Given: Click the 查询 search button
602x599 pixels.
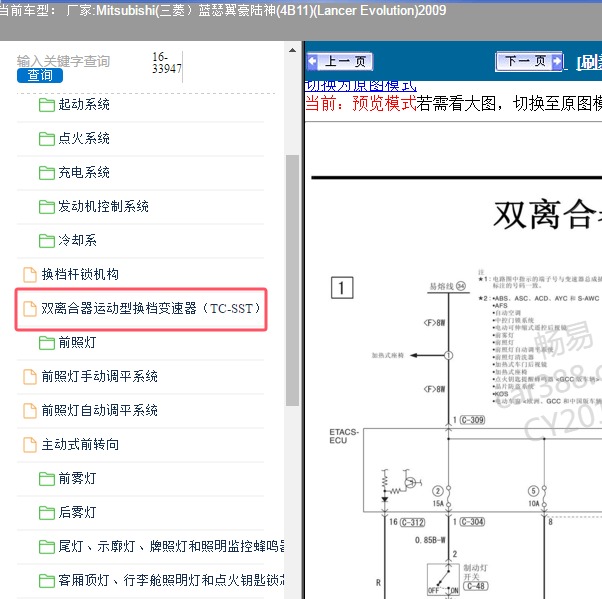Looking at the screenshot, I should click(x=40, y=75).
